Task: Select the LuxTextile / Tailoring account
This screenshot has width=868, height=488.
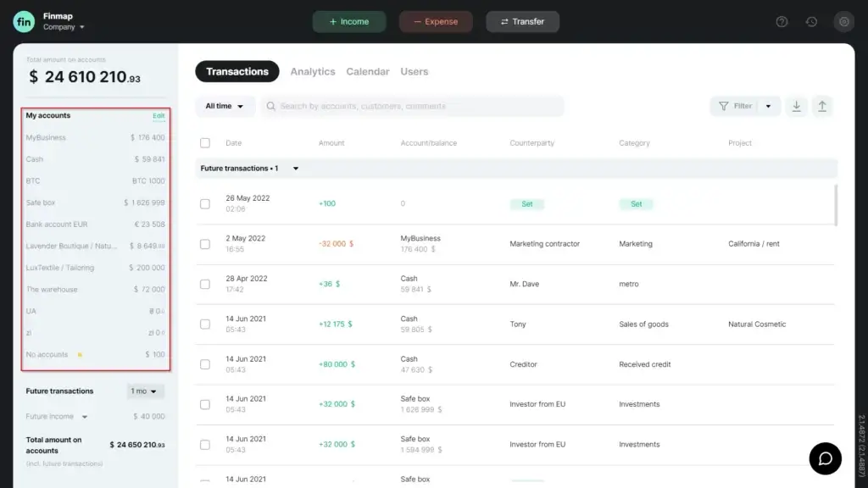Action: point(95,268)
